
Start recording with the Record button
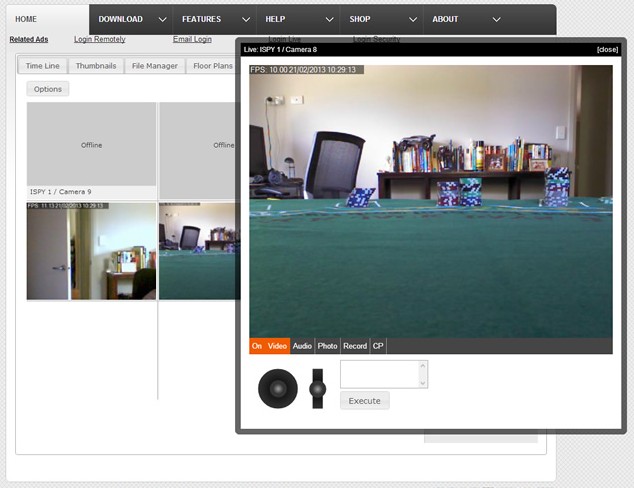(355, 346)
